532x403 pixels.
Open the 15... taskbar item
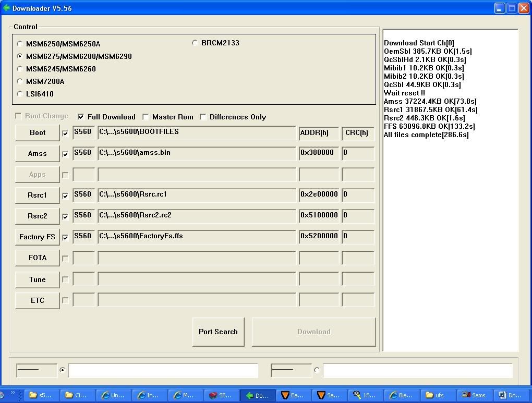(364, 395)
